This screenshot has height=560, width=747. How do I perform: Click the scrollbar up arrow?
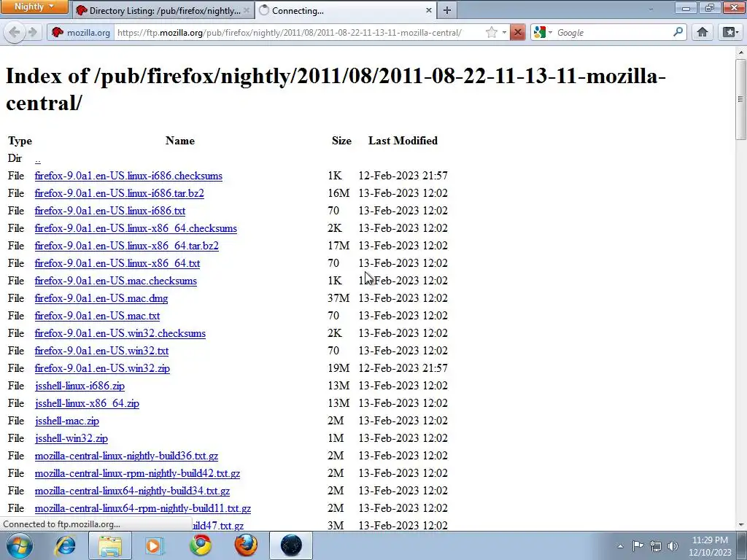coord(741,52)
